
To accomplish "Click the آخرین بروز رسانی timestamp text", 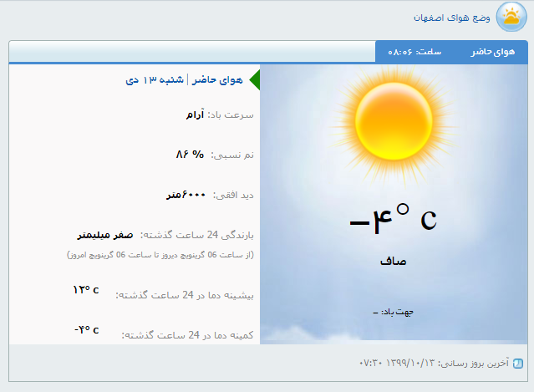I will tap(434, 363).
